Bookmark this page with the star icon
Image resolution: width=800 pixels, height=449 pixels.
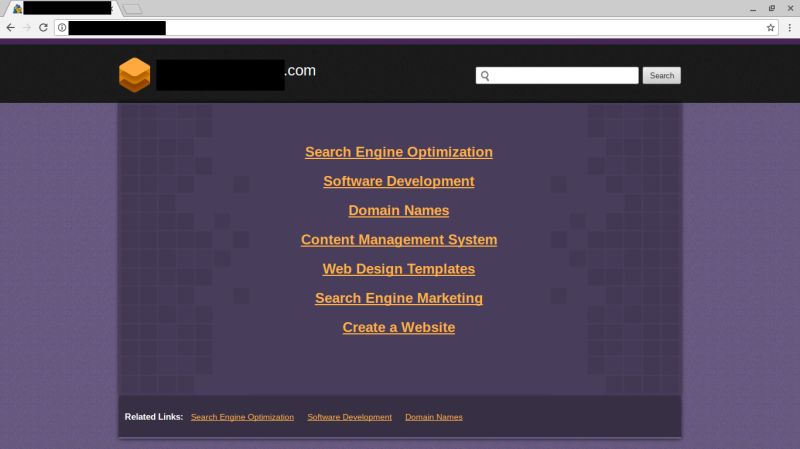[x=770, y=28]
